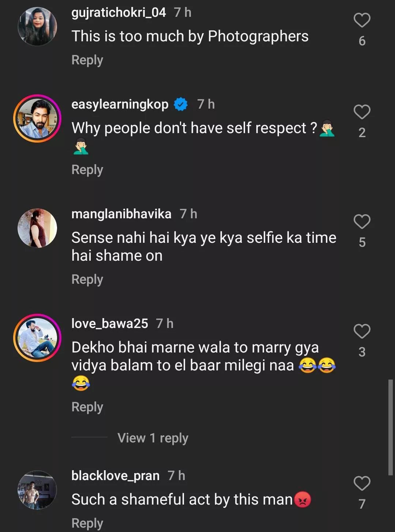395x532 pixels.
Task: View easylearningkop's story from avatar
Action: pos(37,118)
